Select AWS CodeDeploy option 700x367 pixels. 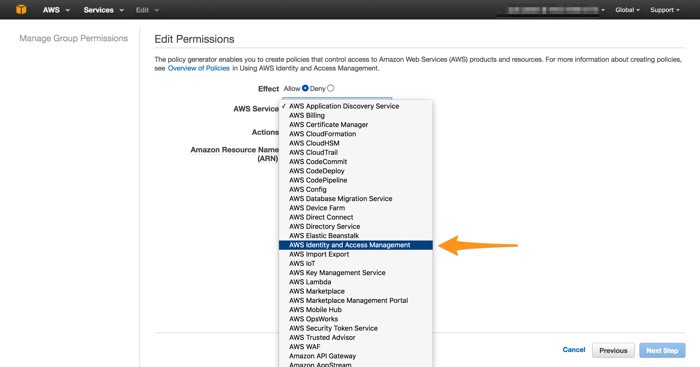pos(356,171)
